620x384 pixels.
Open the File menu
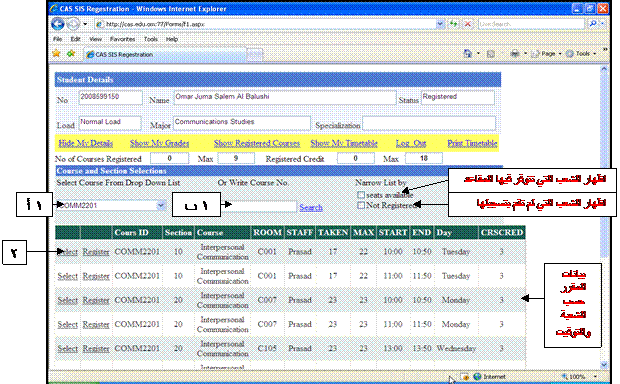pyautogui.click(x=58, y=39)
